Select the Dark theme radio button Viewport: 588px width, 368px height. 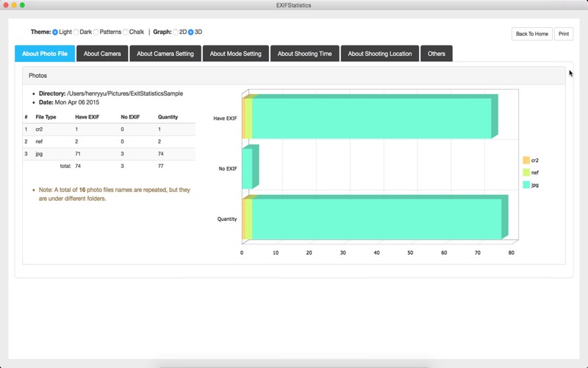(x=76, y=32)
